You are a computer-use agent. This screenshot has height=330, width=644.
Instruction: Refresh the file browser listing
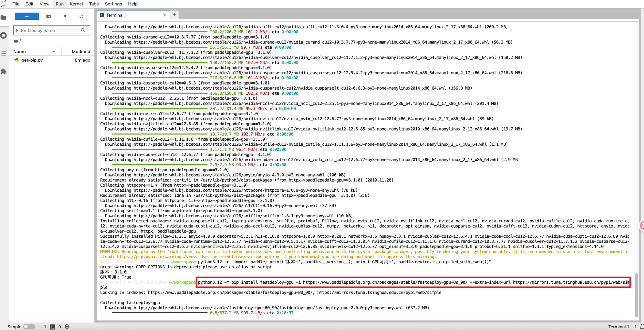(81, 16)
